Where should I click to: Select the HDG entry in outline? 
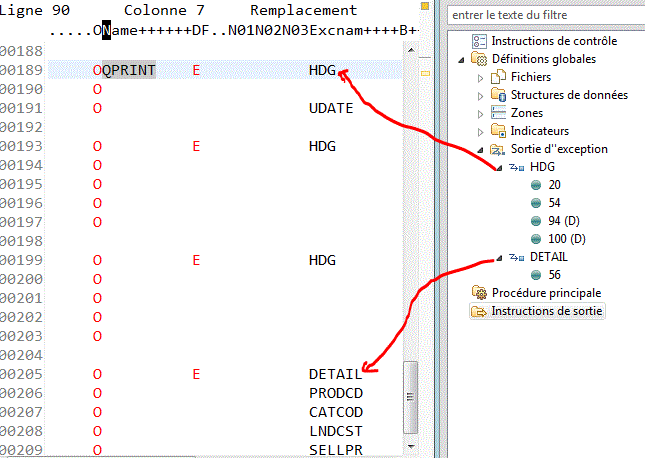tap(542, 167)
